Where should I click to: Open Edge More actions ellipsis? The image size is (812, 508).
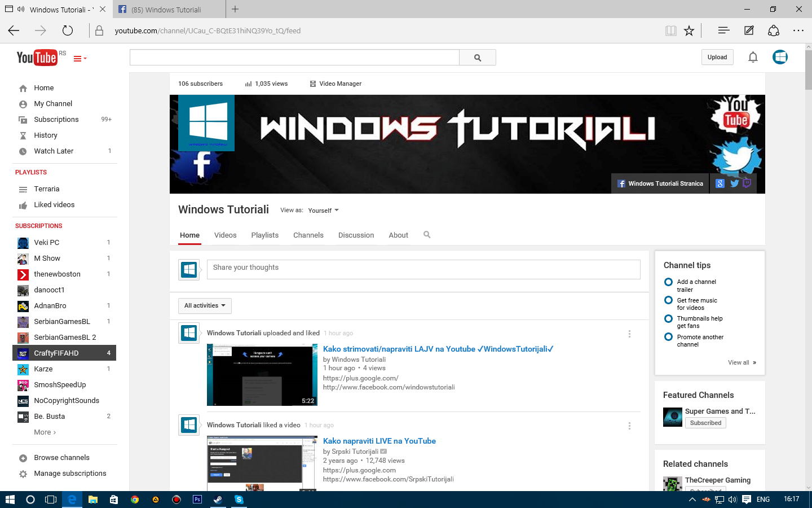[798, 30]
